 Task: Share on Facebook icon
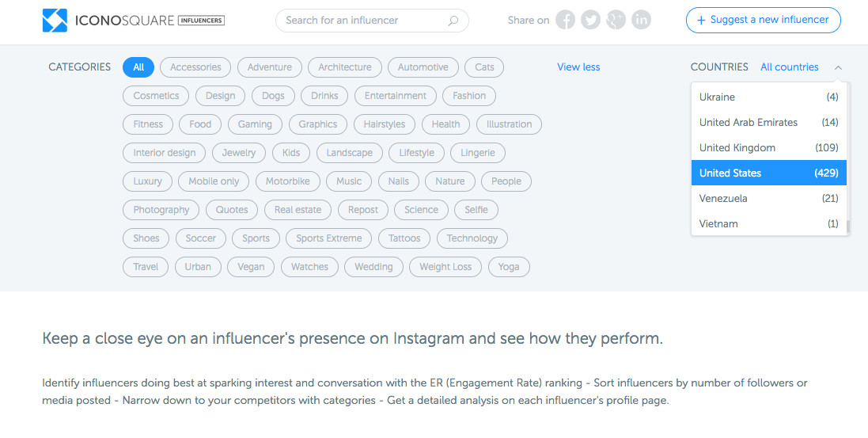pos(565,20)
